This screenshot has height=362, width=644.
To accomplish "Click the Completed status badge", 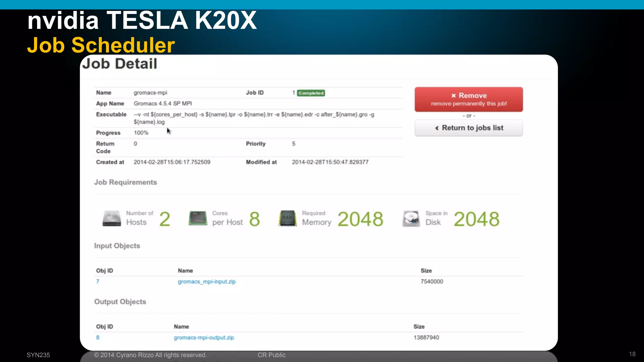I will [x=311, y=93].
